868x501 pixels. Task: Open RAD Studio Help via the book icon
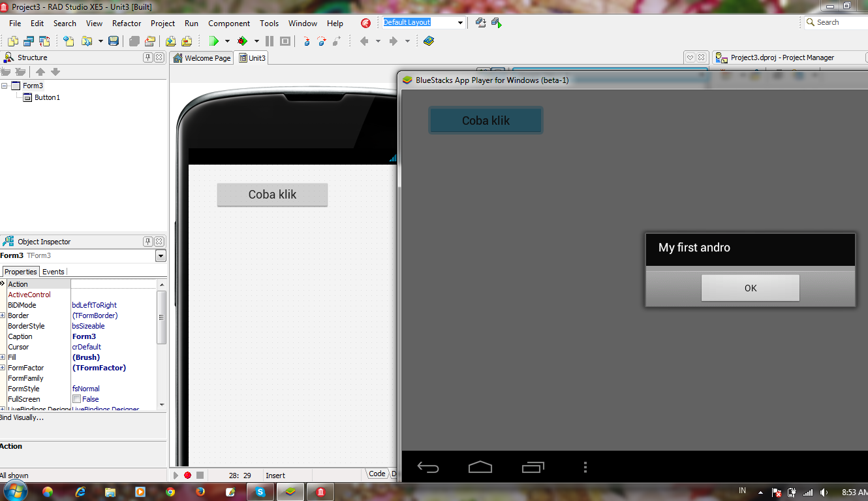429,40
